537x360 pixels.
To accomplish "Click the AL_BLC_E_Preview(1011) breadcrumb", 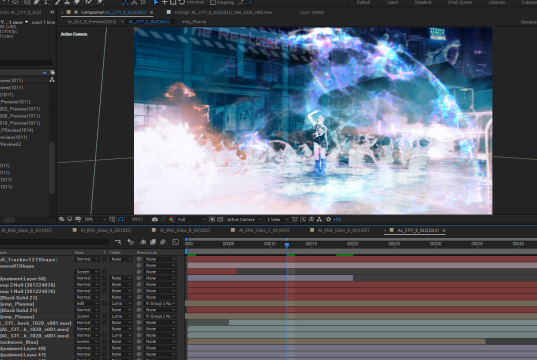I will click(x=92, y=22).
